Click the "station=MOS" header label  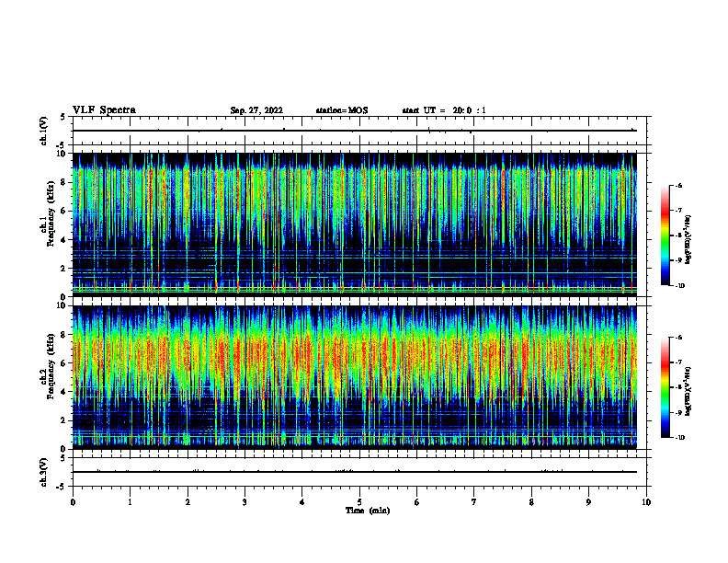tap(342, 110)
